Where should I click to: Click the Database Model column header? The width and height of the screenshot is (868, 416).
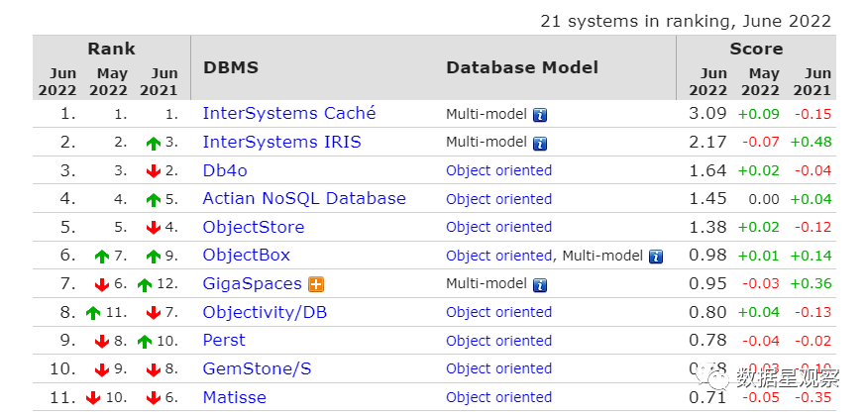click(x=522, y=67)
